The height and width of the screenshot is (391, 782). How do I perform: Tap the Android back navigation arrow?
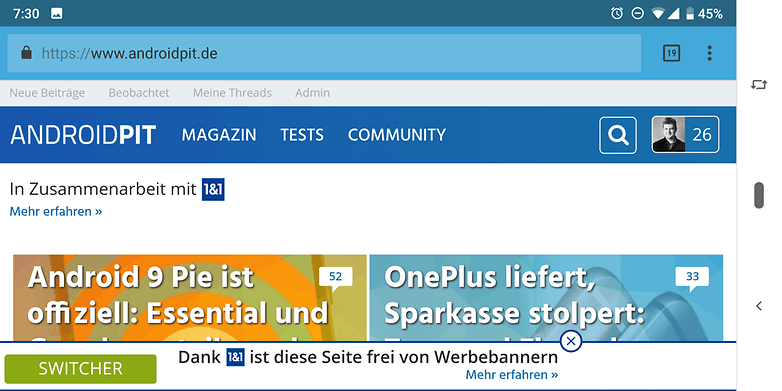759,306
